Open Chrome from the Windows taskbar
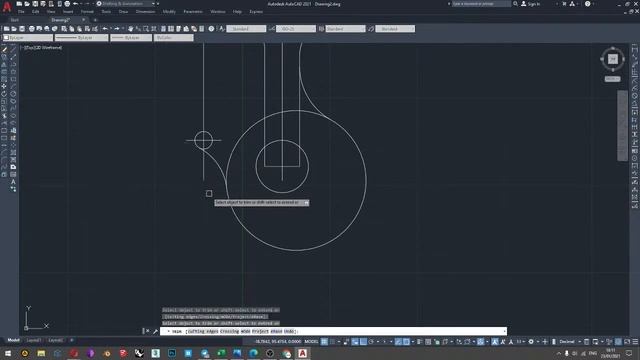Image resolution: width=640 pixels, height=360 pixels. 286,353
